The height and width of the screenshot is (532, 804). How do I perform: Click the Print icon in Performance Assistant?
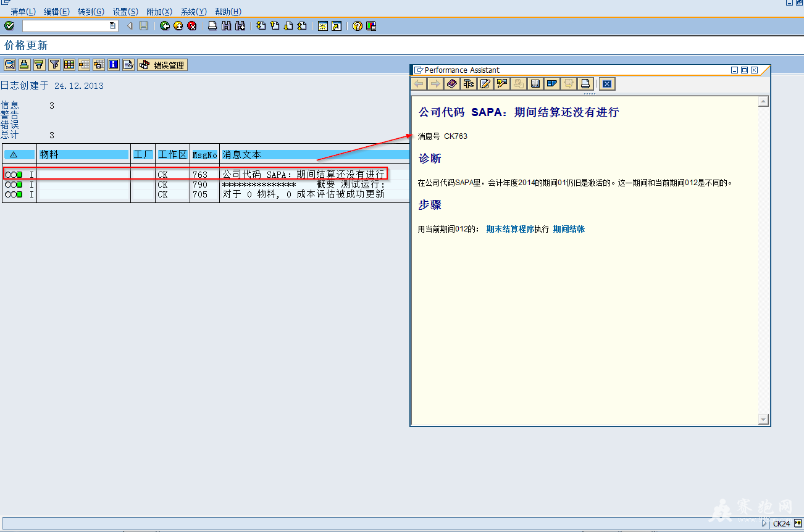[x=585, y=84]
